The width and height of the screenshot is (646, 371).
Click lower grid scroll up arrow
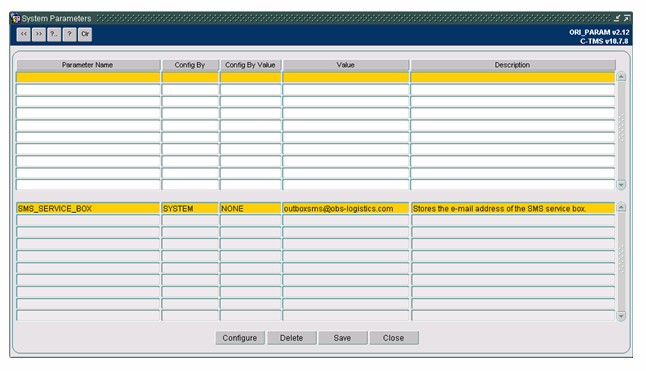point(621,207)
